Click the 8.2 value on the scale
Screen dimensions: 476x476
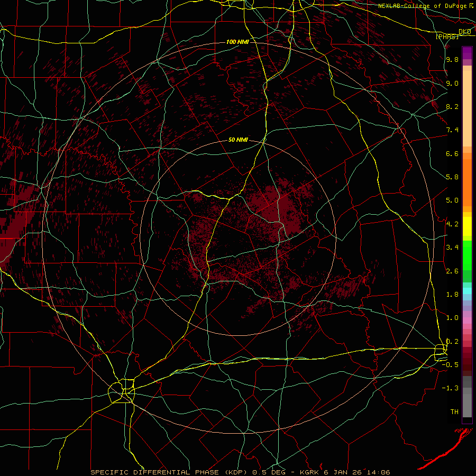coord(452,106)
